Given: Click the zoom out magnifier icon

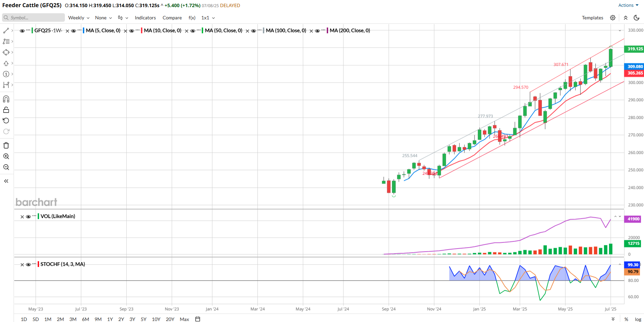Looking at the screenshot, I should tap(6, 167).
